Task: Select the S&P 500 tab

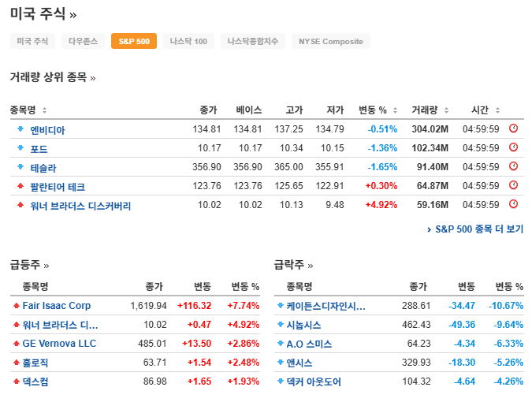Action: click(134, 41)
